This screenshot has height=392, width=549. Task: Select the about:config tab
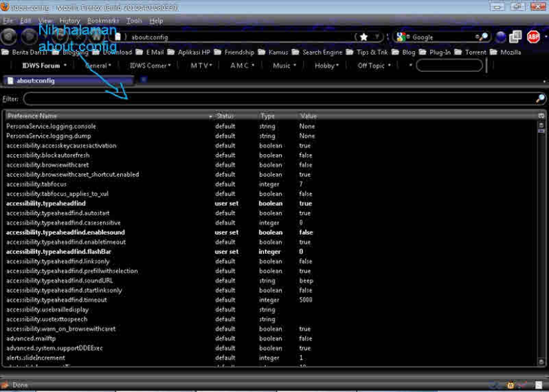(x=68, y=80)
